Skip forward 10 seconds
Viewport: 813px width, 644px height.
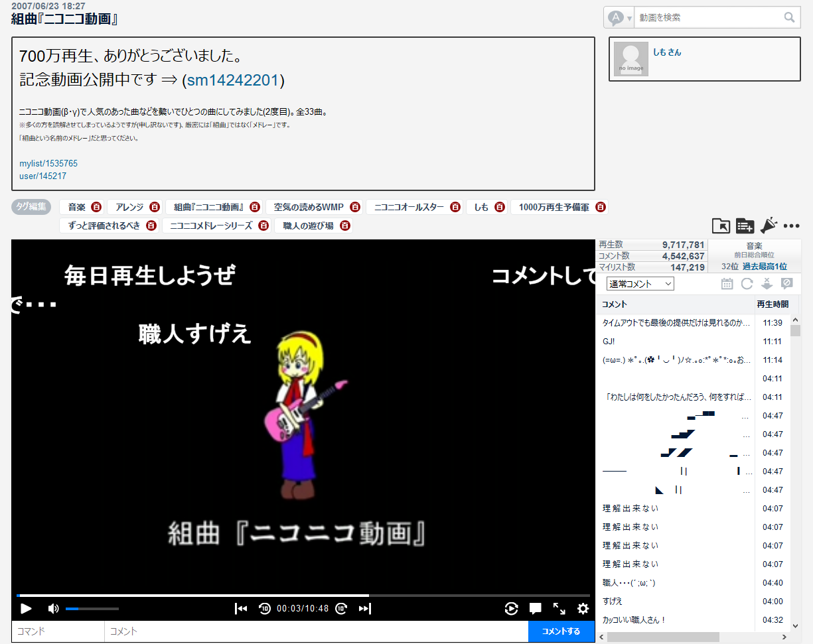click(x=341, y=608)
